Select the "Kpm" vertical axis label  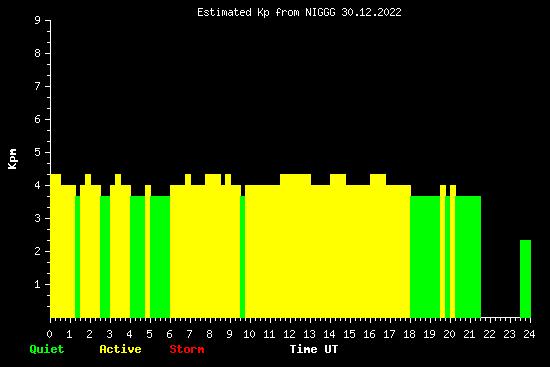(x=13, y=159)
